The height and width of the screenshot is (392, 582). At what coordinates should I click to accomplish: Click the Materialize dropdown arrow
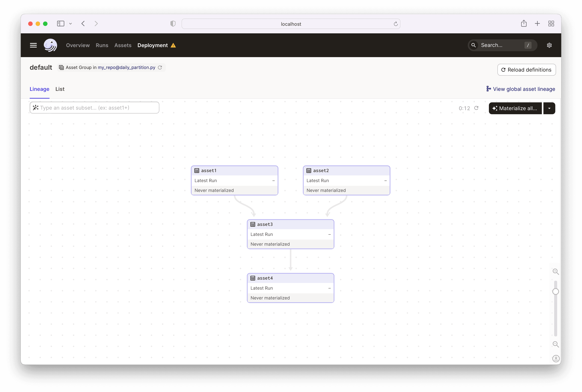click(549, 108)
